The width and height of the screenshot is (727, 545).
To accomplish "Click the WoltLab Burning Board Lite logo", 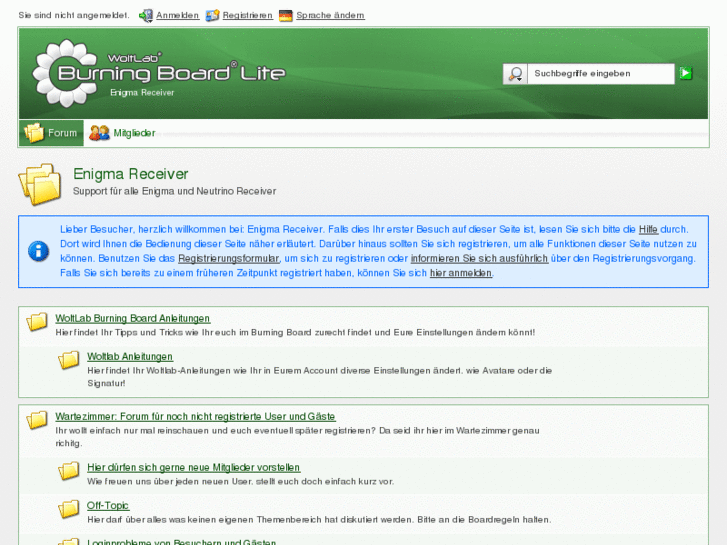I will (159, 73).
